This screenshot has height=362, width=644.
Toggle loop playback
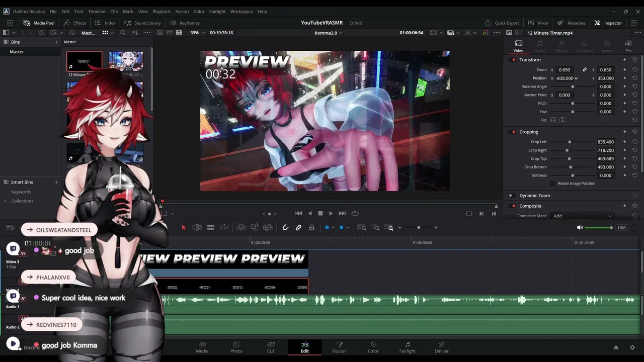pyautogui.click(x=355, y=214)
